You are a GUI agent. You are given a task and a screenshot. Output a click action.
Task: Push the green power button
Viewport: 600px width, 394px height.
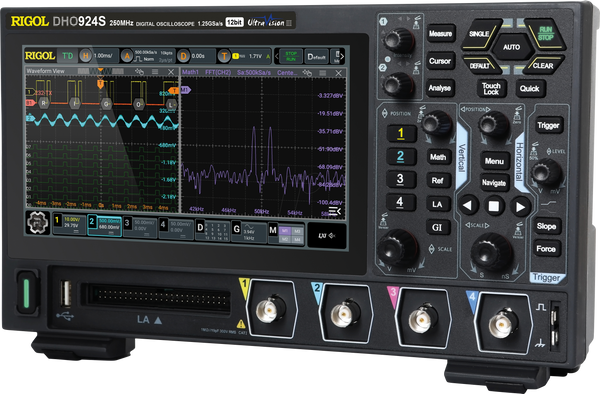coord(26,293)
